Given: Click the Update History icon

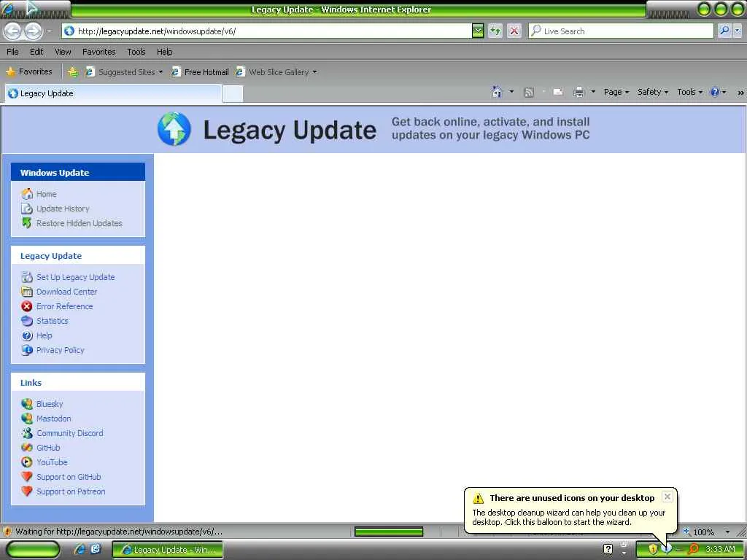Looking at the screenshot, I should tap(27, 209).
